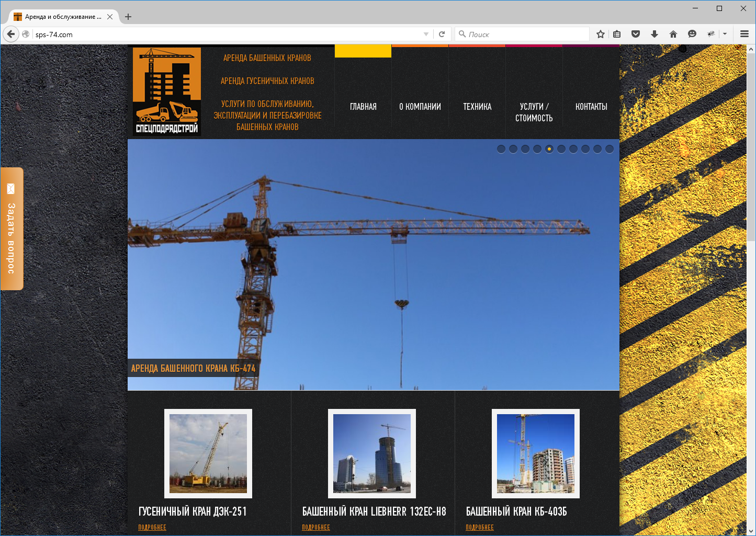Select the active fifth slideshow dot
The width and height of the screenshot is (756, 536).
coord(549,149)
